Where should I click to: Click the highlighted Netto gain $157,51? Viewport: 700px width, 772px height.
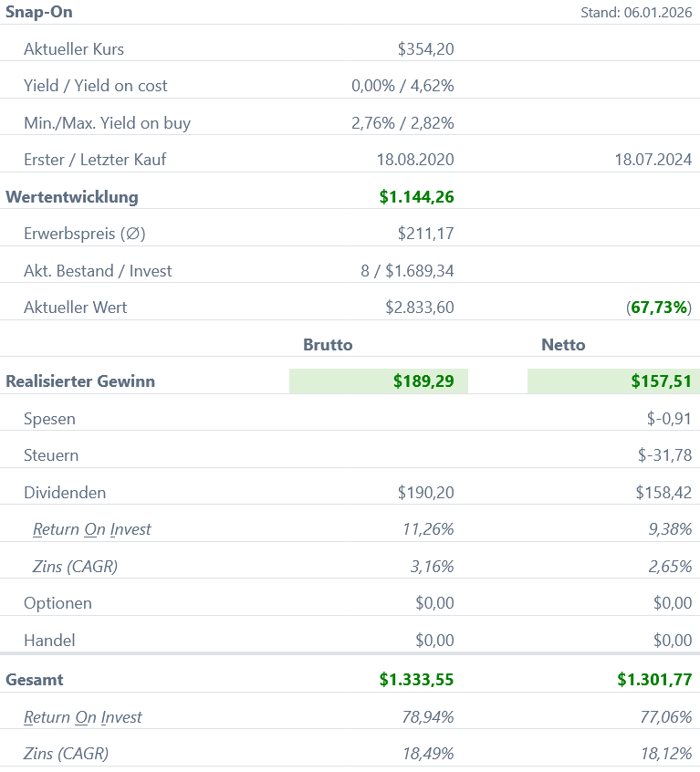[x=661, y=381]
